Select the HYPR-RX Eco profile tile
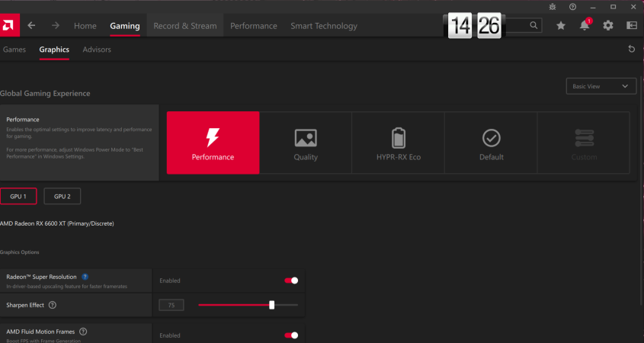The image size is (644, 343). [399, 143]
